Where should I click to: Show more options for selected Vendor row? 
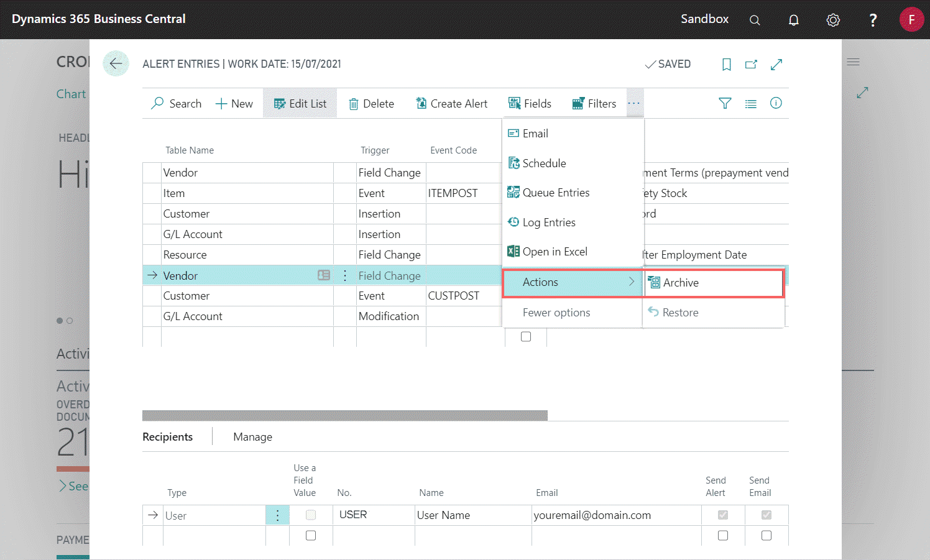pyautogui.click(x=345, y=275)
